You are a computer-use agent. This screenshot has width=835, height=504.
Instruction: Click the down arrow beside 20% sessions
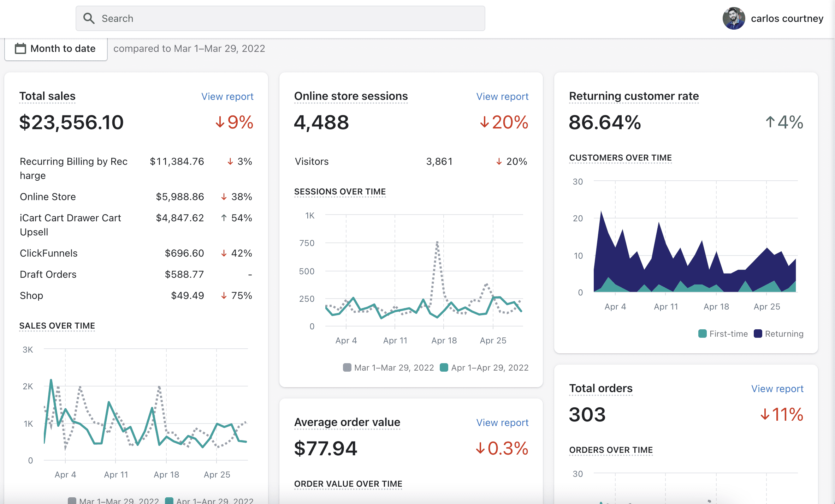(x=484, y=122)
